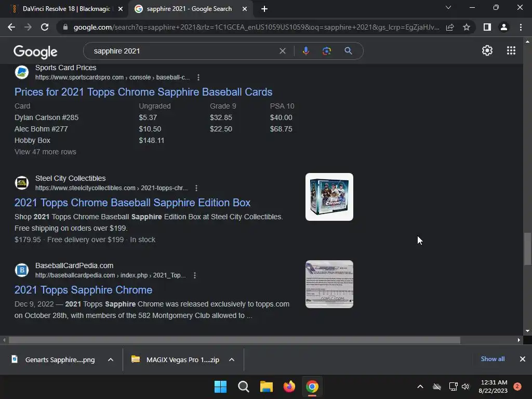Expand options for Genarts Sapphire png download
This screenshot has height=399, width=532.
pyautogui.click(x=111, y=360)
